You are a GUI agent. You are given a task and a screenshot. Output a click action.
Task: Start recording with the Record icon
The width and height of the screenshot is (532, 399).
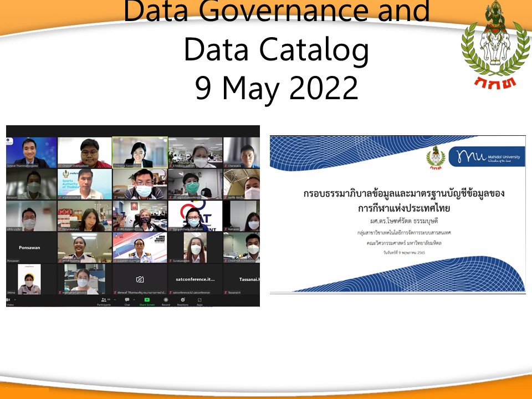166,300
